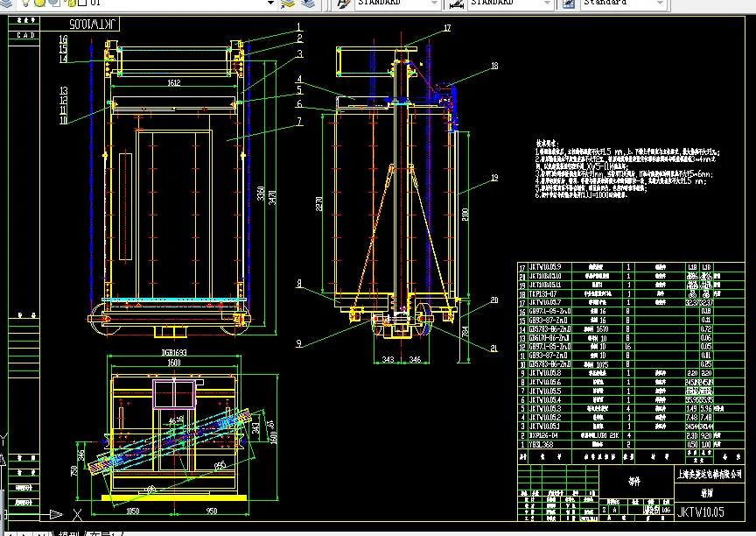Click the Make Object's Layer Current icon

(x=288, y=4)
